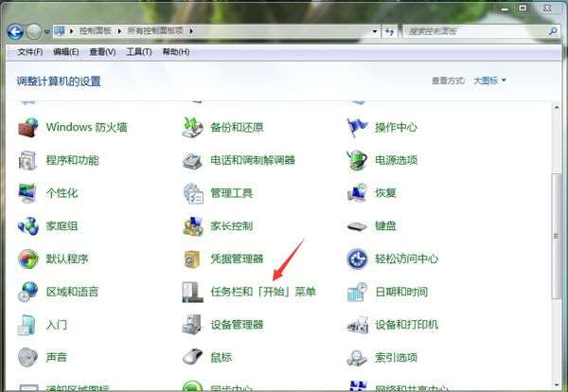Screen dimensions: 568x392
Task: Open the 默认程序 icon
Action: (x=28, y=259)
